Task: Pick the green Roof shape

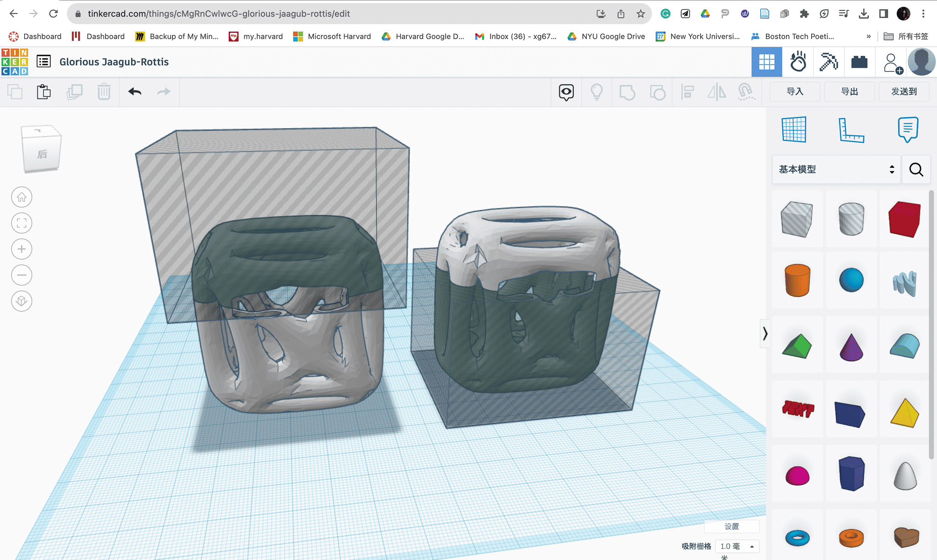Action: 797,346
